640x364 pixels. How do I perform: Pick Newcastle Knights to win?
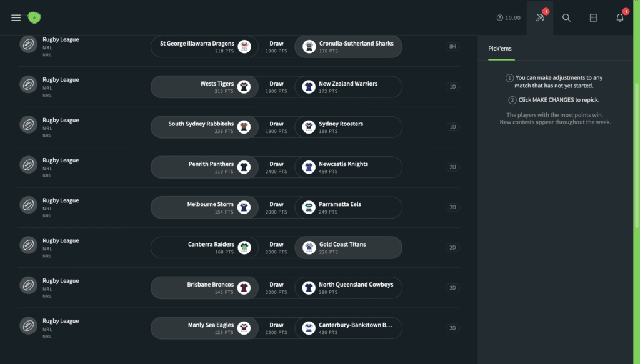click(349, 167)
